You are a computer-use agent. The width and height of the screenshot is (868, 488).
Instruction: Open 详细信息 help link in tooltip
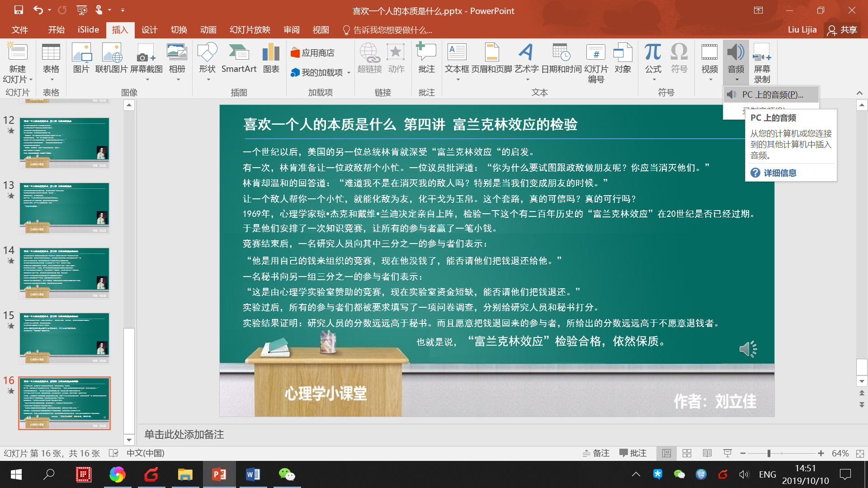click(x=779, y=173)
